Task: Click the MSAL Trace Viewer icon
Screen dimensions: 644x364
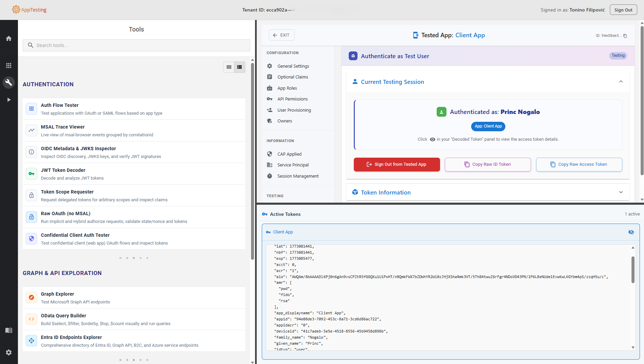Action: [31, 130]
